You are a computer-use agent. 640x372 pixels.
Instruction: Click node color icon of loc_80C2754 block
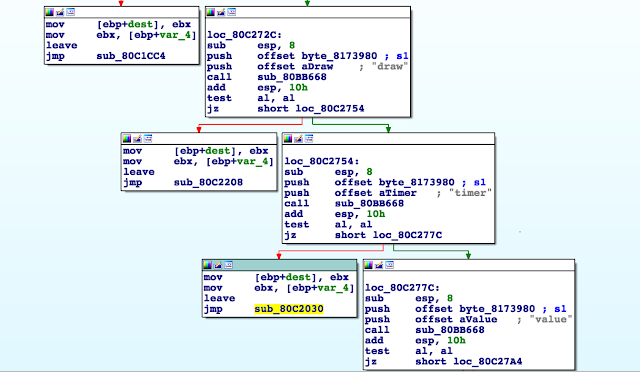[288, 139]
